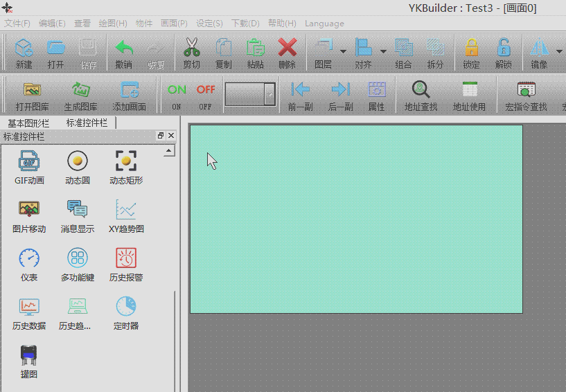
Task: Choose the 历史报警 control icon
Action: (125, 258)
